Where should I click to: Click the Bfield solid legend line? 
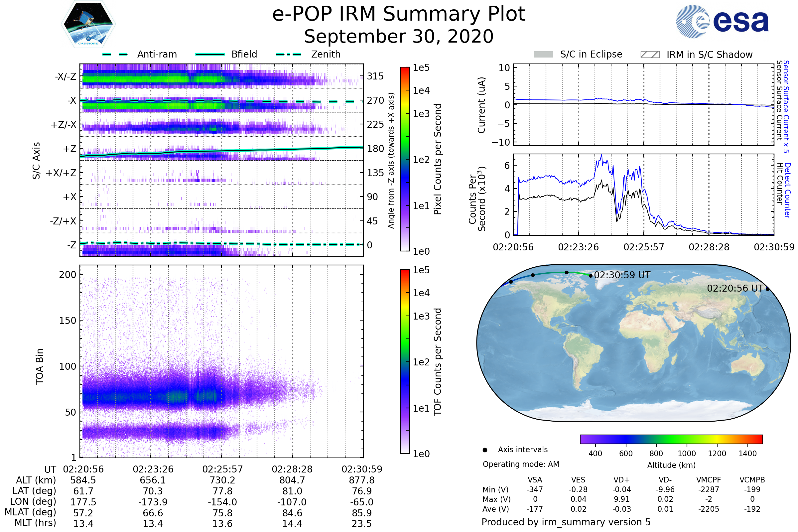point(210,54)
